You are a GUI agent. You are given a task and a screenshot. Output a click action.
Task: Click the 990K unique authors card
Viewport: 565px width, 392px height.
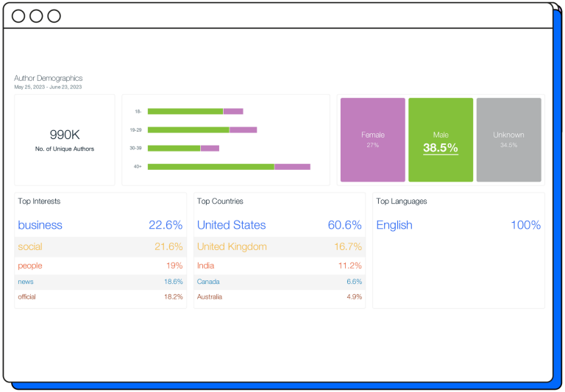pyautogui.click(x=65, y=140)
